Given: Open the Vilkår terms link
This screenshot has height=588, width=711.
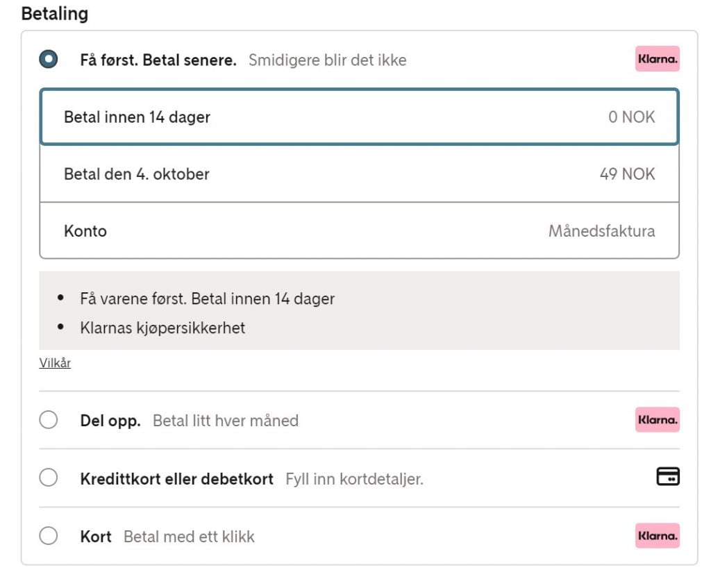Looking at the screenshot, I should coord(55,363).
